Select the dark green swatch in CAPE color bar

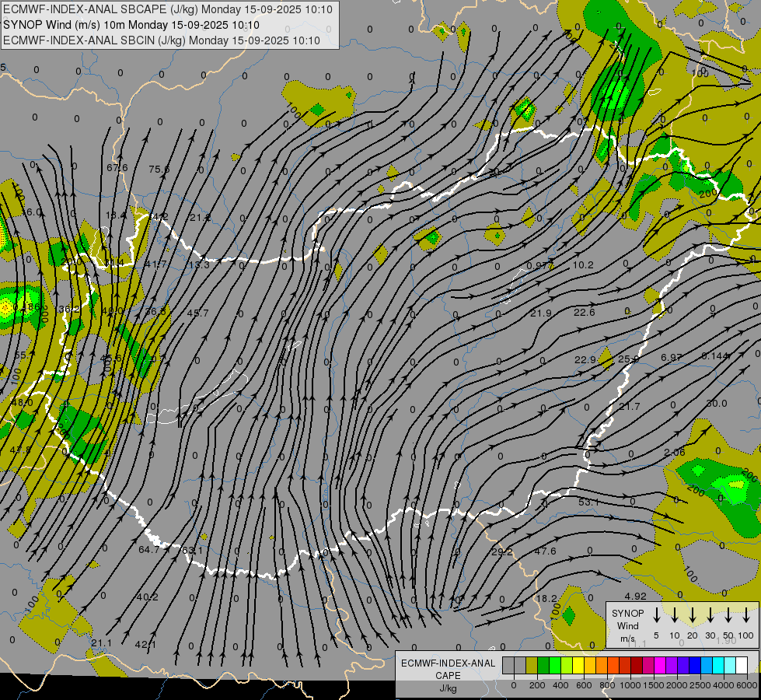(x=543, y=666)
